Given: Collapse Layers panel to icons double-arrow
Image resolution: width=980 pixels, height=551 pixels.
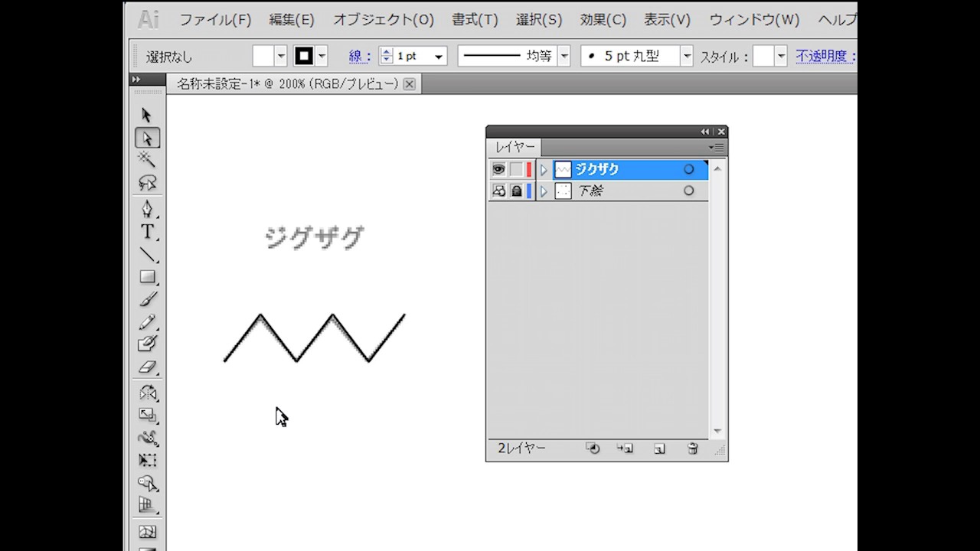Looking at the screenshot, I should [x=705, y=132].
